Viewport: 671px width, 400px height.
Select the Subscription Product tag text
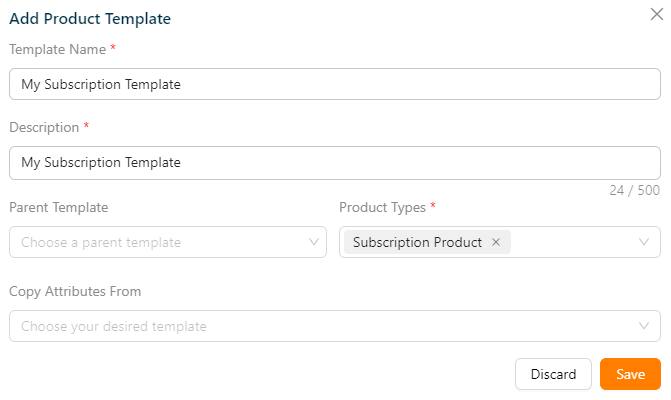417,242
